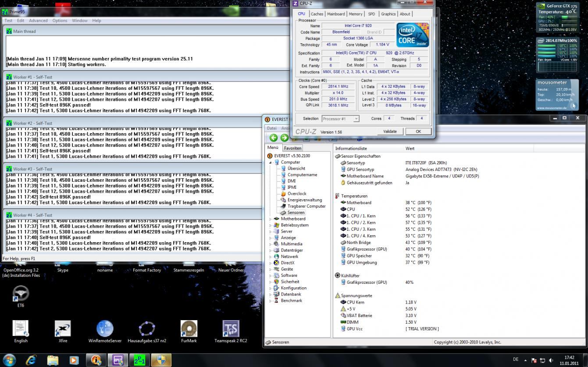Click the volume icon in the system tray
This screenshot has width=588, height=367.
[x=550, y=360]
